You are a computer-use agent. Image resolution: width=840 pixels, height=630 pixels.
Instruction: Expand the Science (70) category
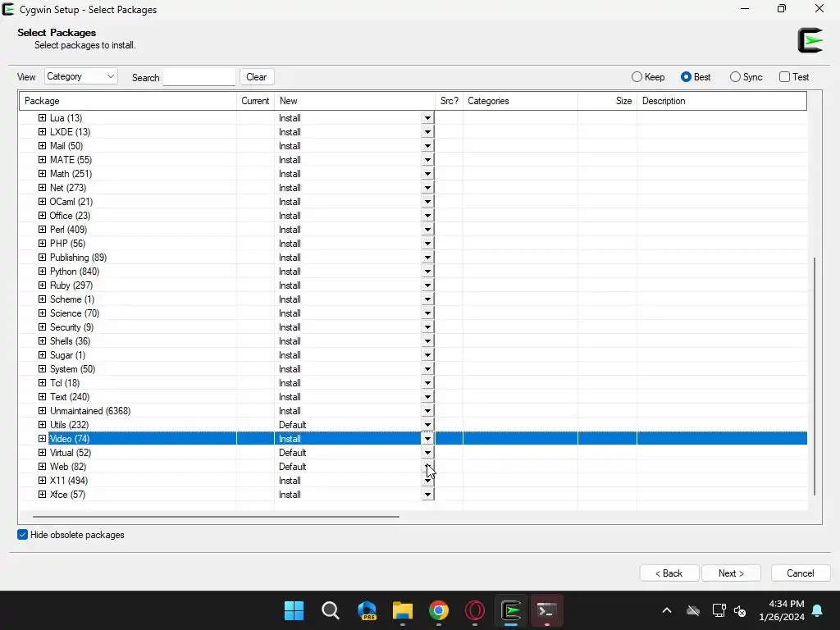pos(43,313)
